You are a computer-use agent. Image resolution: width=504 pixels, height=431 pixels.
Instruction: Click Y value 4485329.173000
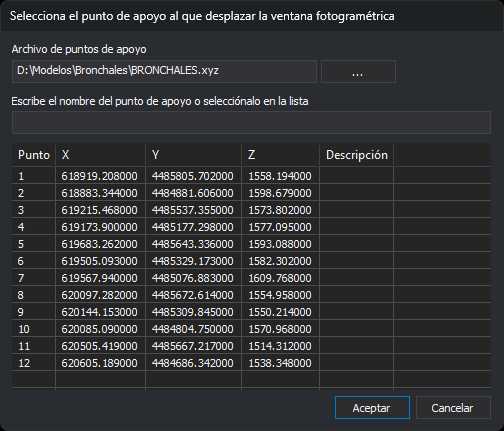[x=193, y=261]
